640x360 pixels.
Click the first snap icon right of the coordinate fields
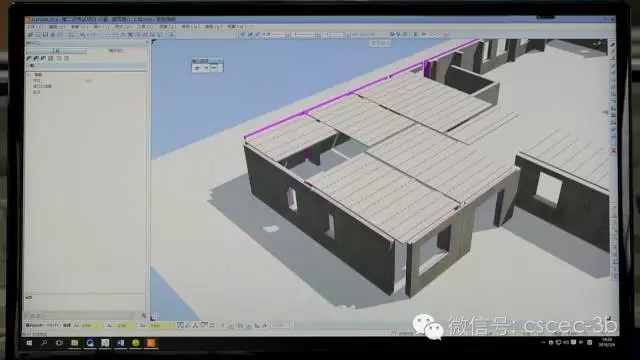(x=180, y=325)
